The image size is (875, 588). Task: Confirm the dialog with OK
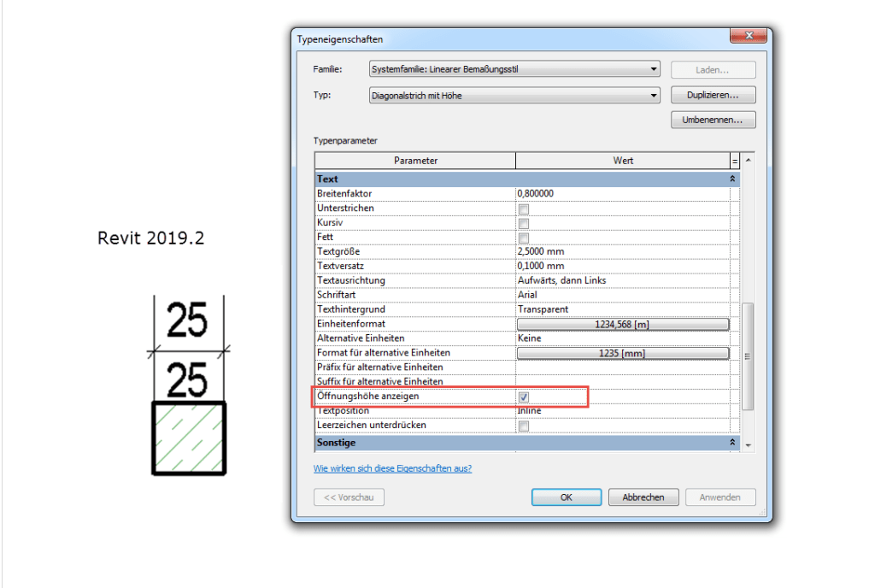point(566,497)
